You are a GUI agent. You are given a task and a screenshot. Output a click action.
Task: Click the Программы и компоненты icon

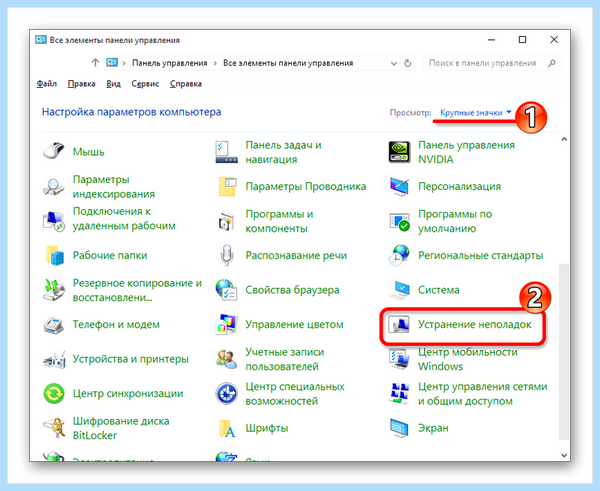click(227, 221)
